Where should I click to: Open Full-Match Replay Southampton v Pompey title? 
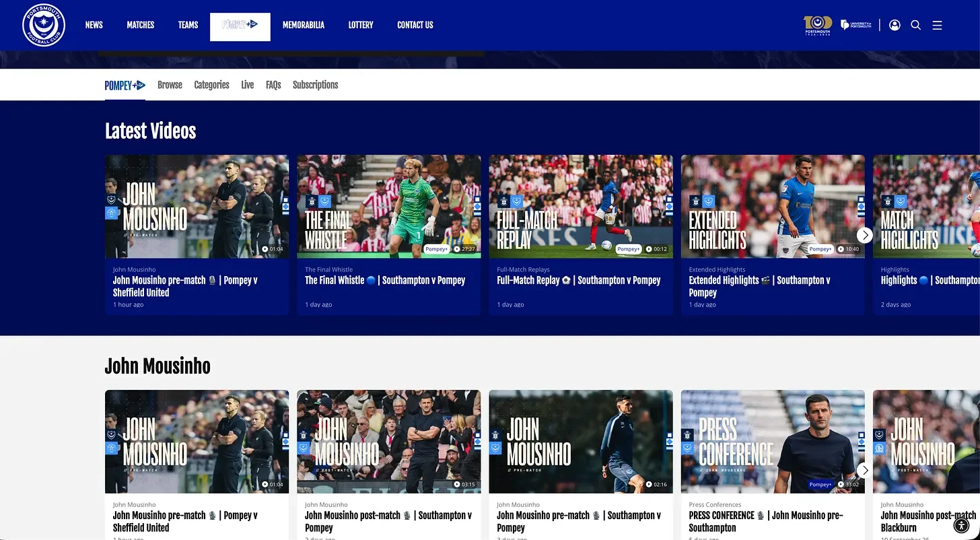pyautogui.click(x=579, y=280)
